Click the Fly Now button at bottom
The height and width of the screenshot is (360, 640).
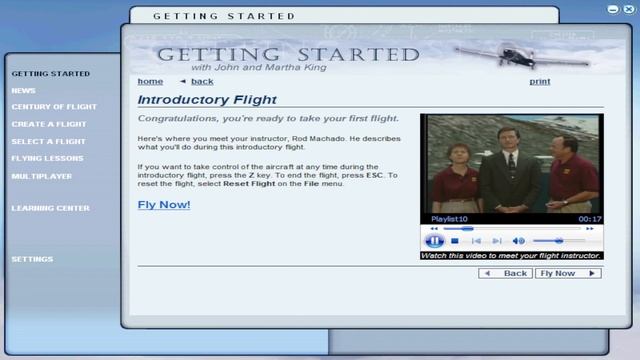(568, 273)
